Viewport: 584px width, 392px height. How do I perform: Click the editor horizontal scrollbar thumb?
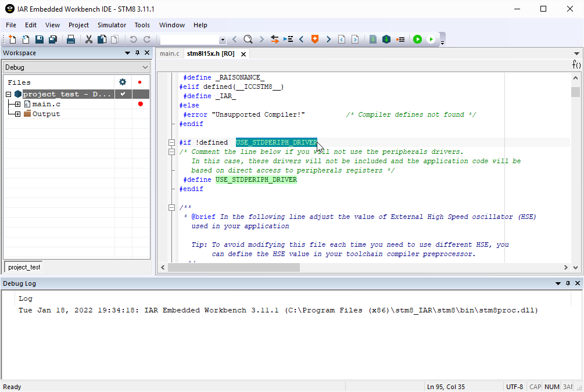pyautogui.click(x=234, y=267)
